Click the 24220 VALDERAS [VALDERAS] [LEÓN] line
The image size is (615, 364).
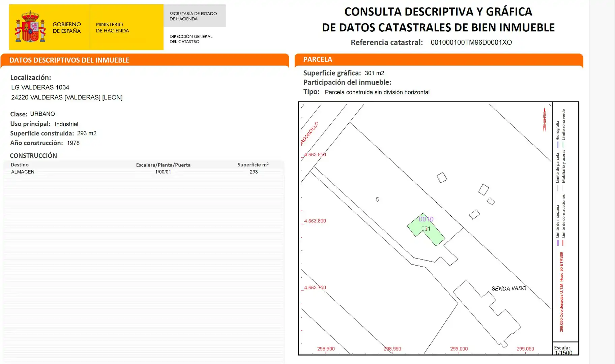coord(67,97)
